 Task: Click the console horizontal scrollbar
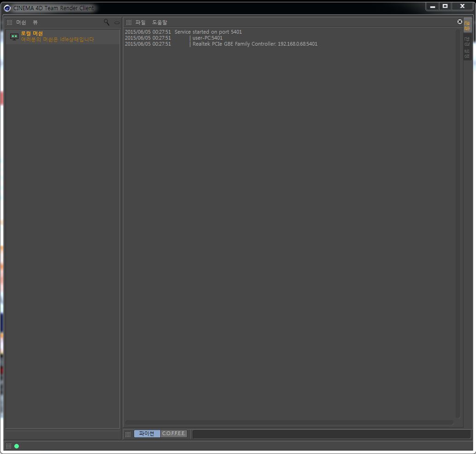coord(289,422)
